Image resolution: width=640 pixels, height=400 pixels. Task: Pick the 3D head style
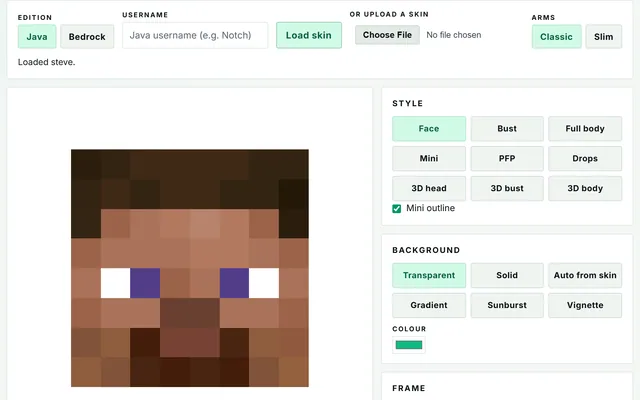pos(429,188)
